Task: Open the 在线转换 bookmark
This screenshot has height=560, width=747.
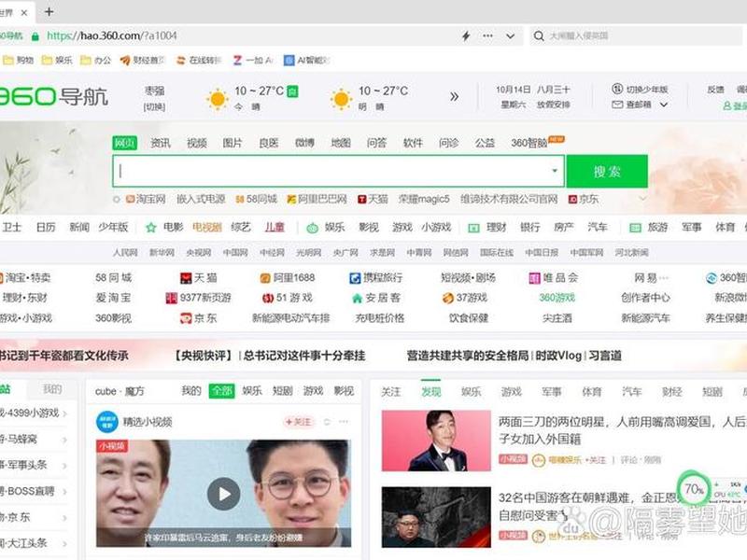Action: 199,60
